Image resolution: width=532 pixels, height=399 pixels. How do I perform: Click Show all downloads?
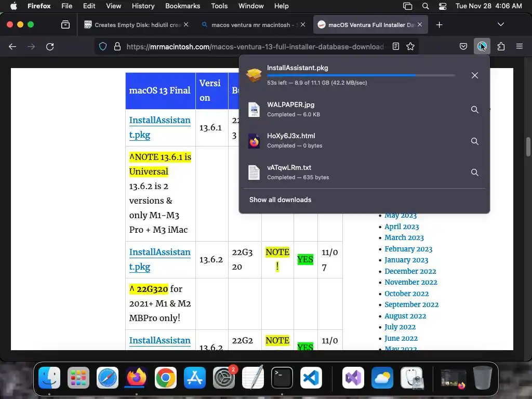click(280, 200)
